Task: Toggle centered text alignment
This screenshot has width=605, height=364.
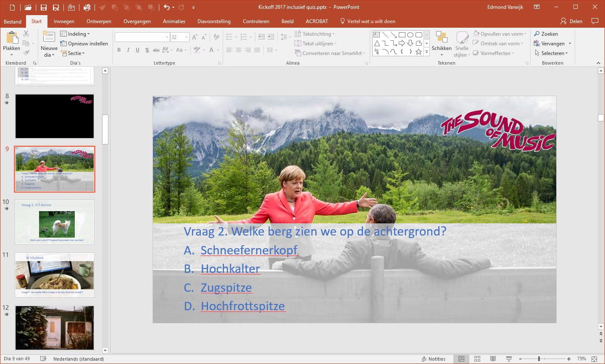Action: click(239, 50)
